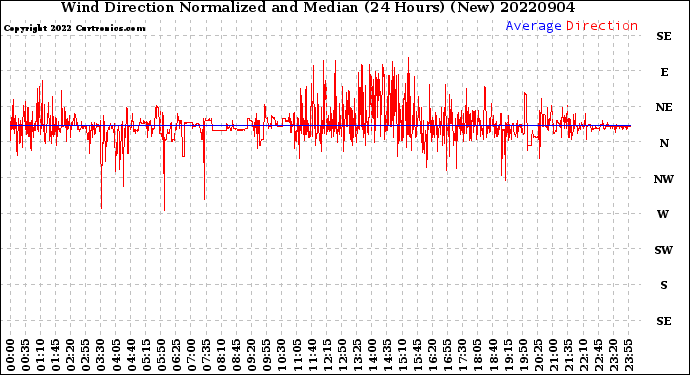Select the 06:25 time axis label

(176, 355)
